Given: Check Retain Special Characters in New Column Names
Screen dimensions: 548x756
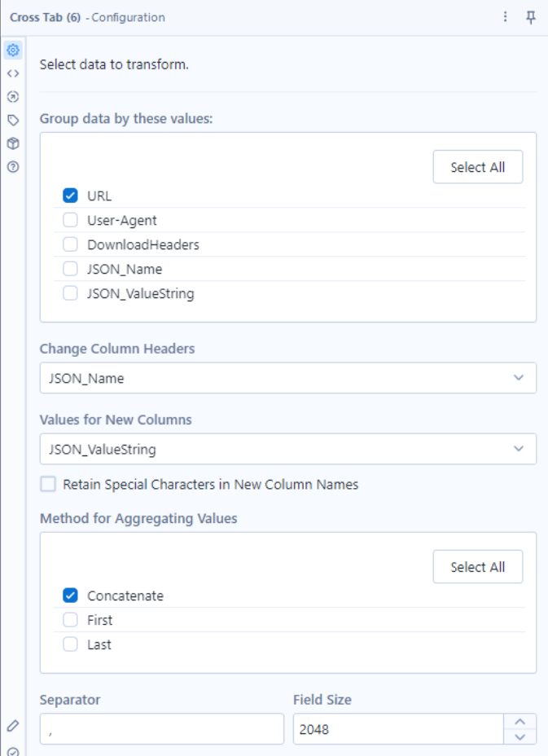Looking at the screenshot, I should tap(48, 485).
